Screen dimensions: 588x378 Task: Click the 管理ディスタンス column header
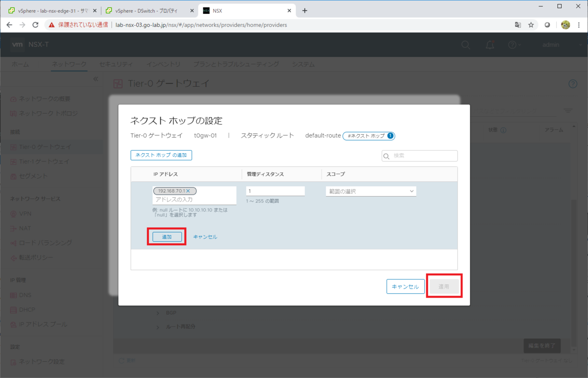pyautogui.click(x=266, y=174)
